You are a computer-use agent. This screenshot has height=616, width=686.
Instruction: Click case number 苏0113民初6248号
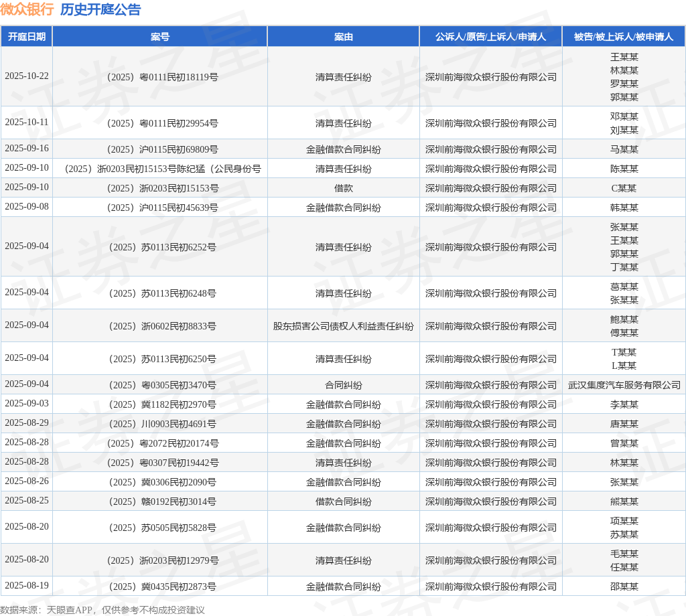[x=162, y=293]
